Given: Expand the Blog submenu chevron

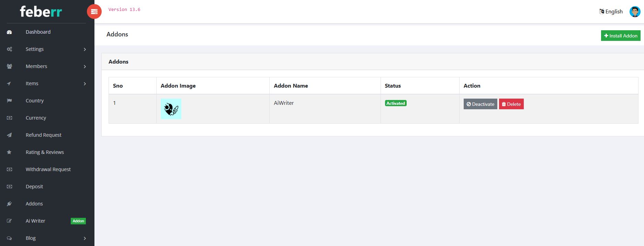Looking at the screenshot, I should pyautogui.click(x=85, y=238).
